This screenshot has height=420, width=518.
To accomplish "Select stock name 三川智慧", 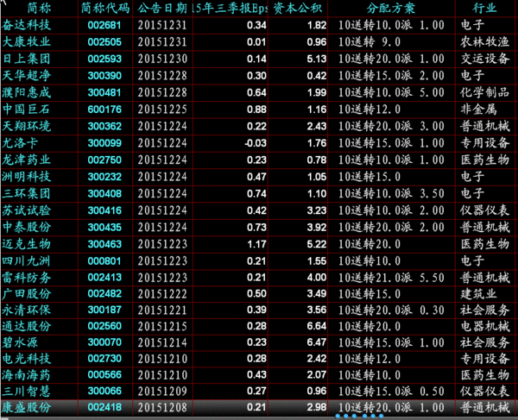I will 26,391.
